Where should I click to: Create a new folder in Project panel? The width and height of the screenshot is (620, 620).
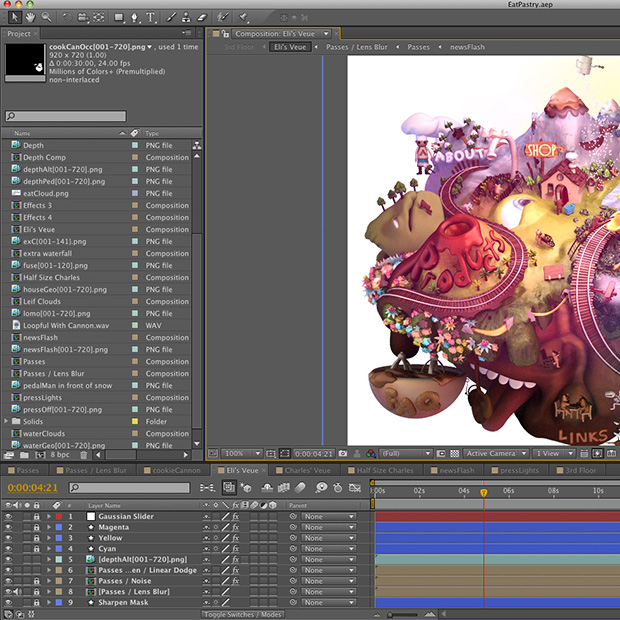coord(24,455)
